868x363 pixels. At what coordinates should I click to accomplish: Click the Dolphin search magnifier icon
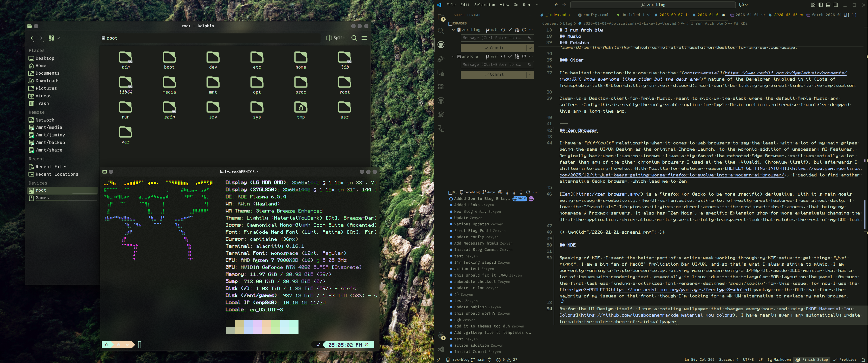[354, 38]
